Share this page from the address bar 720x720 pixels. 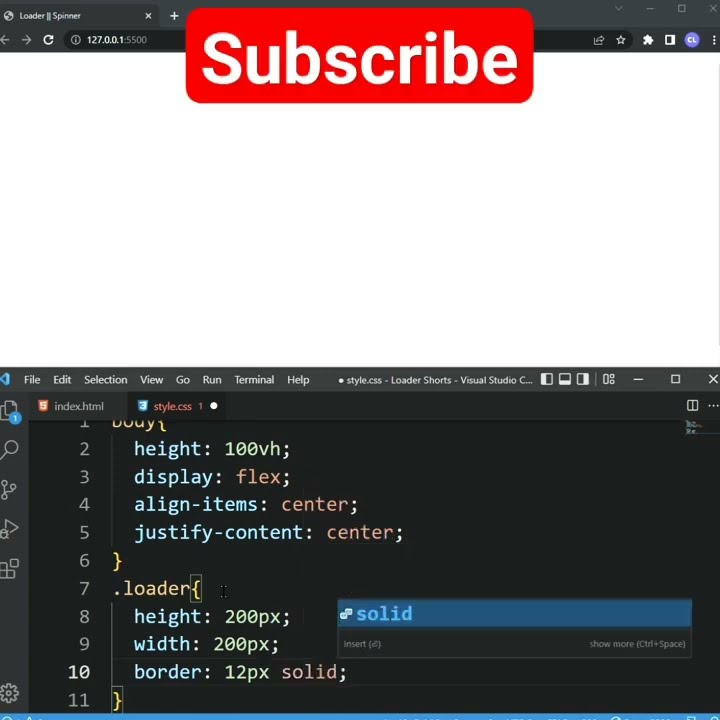(599, 40)
